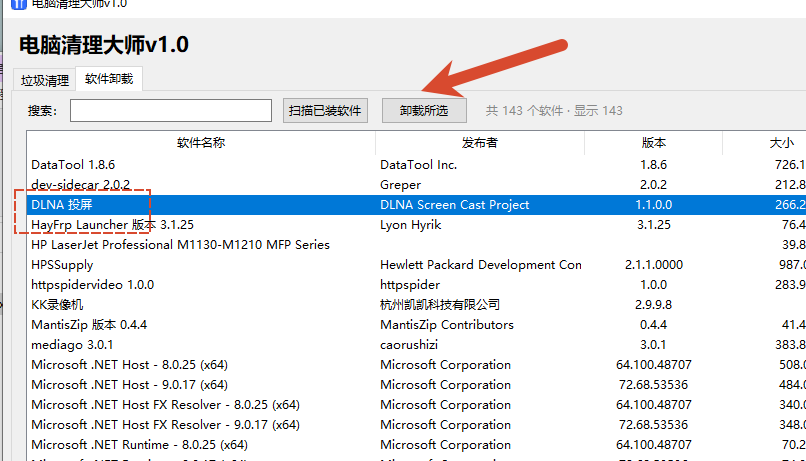Sort by 发布者 column header
This screenshot has height=461, width=806.
coord(480,142)
